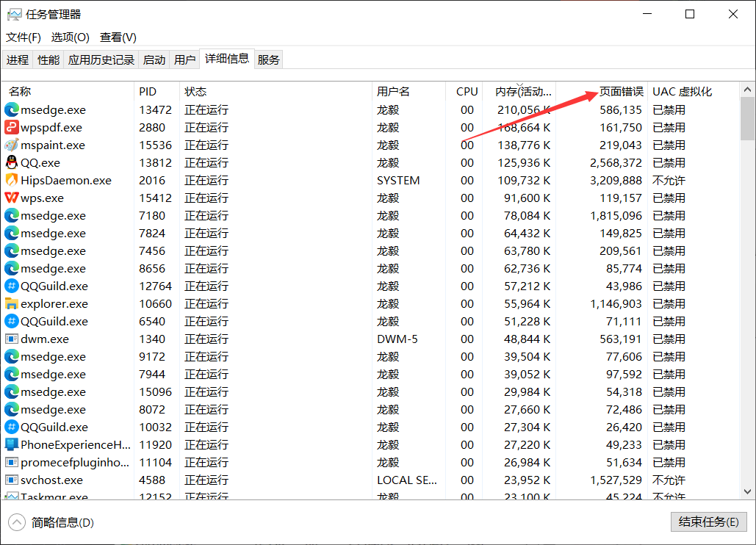756x545 pixels.
Task: Sort by the 名称 column header
Action: (68, 92)
